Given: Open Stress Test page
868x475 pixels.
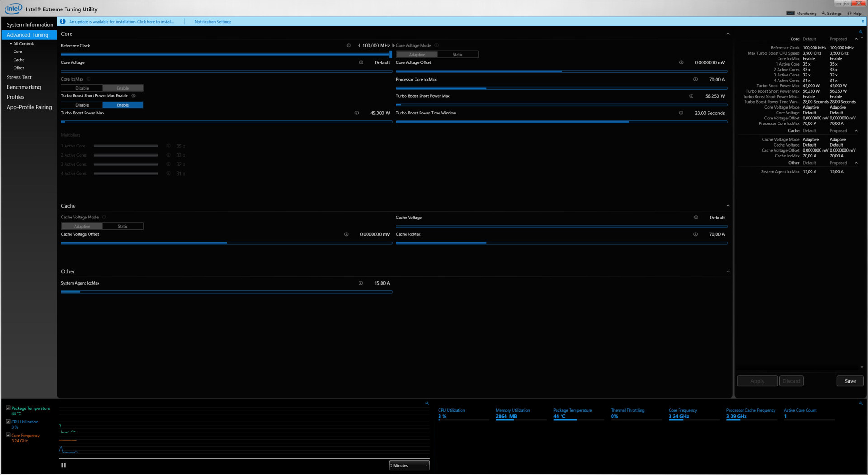Looking at the screenshot, I should [19, 77].
